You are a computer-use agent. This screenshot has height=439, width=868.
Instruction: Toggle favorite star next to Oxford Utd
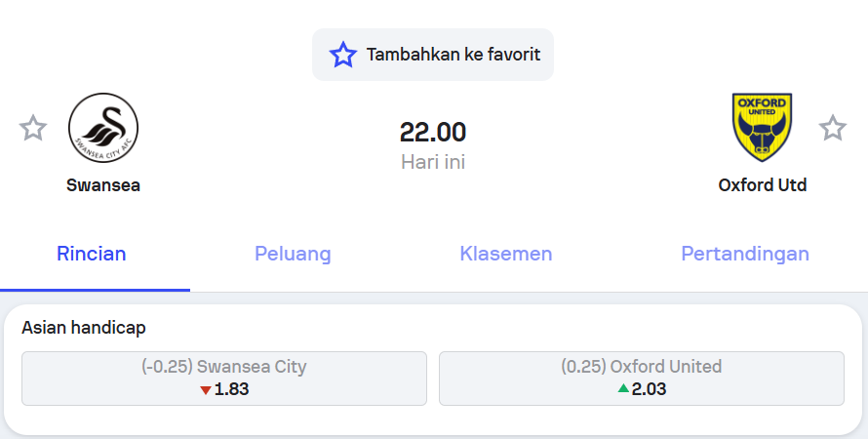(832, 128)
